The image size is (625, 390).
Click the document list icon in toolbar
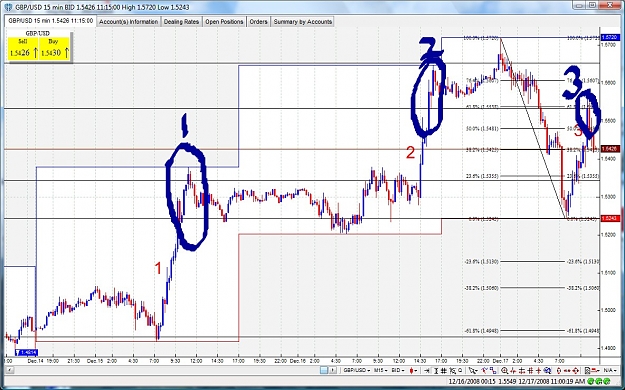(588, 370)
